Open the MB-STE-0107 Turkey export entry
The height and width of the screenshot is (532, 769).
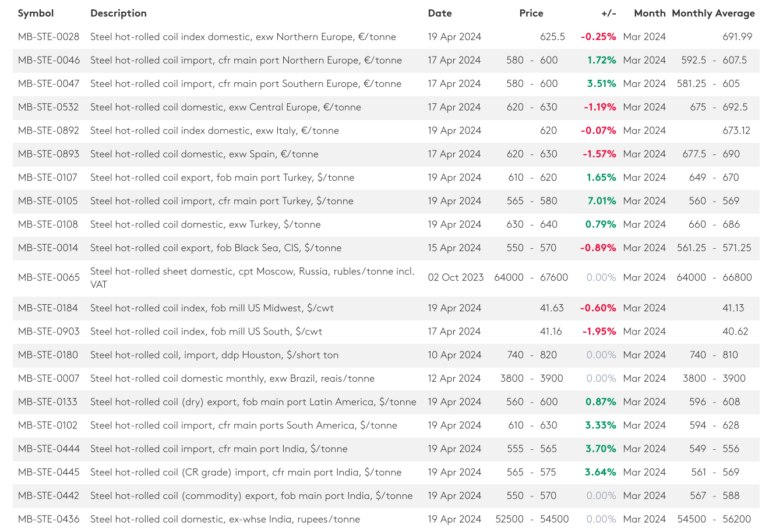(48, 178)
